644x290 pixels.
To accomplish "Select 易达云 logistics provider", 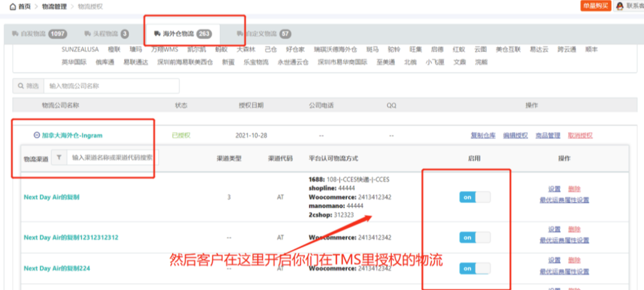I will click(x=539, y=50).
